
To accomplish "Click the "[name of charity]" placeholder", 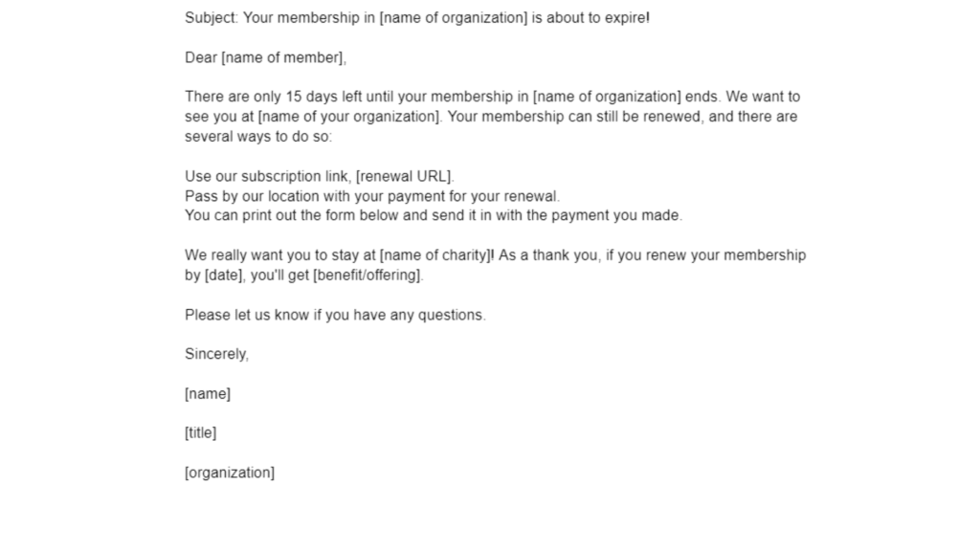I will [x=436, y=255].
